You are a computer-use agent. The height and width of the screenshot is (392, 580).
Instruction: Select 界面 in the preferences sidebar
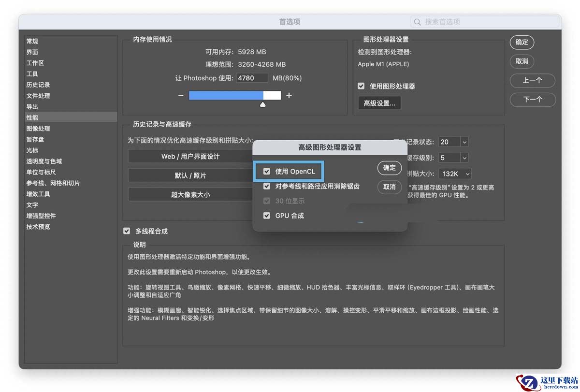[32, 52]
